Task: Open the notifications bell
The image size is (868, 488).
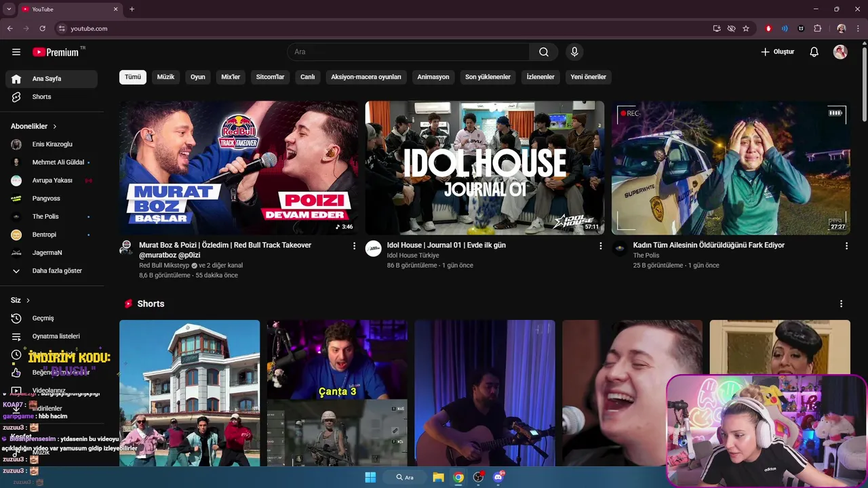Action: (814, 52)
